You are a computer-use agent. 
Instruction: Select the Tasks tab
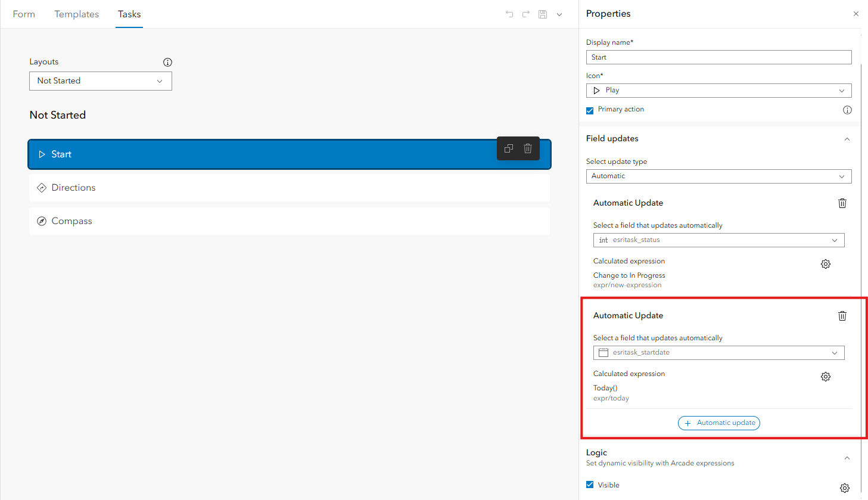tap(129, 14)
